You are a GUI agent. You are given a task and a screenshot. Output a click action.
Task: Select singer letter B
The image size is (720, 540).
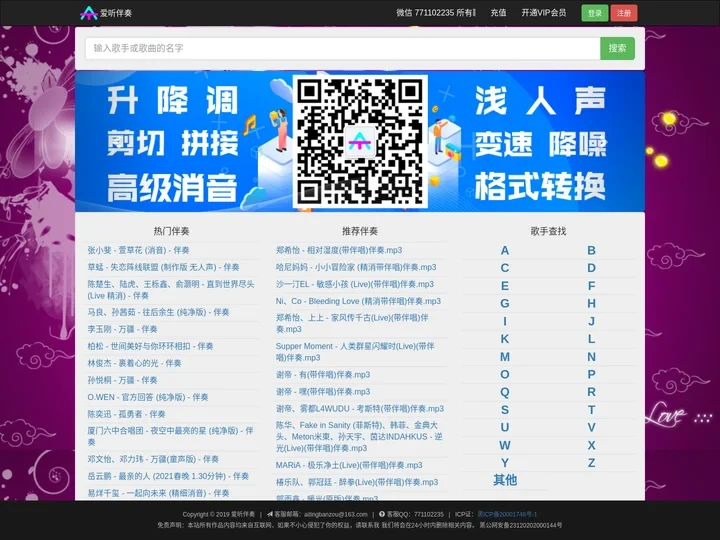pyautogui.click(x=591, y=251)
